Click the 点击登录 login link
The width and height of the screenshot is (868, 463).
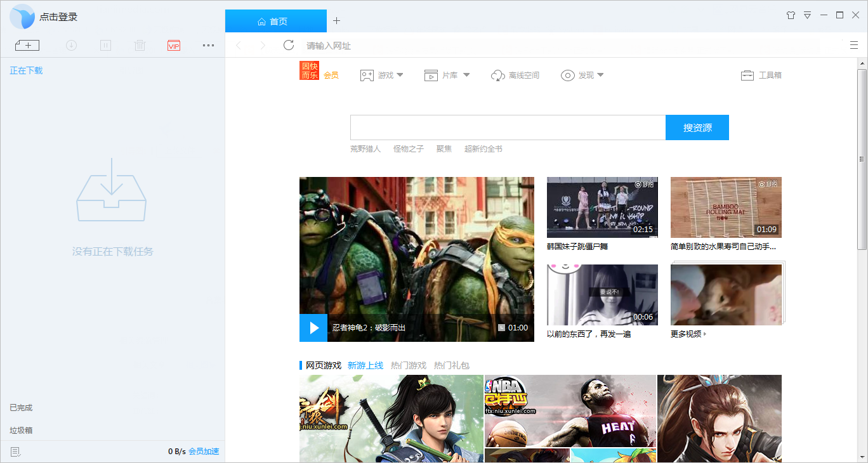[x=58, y=17]
